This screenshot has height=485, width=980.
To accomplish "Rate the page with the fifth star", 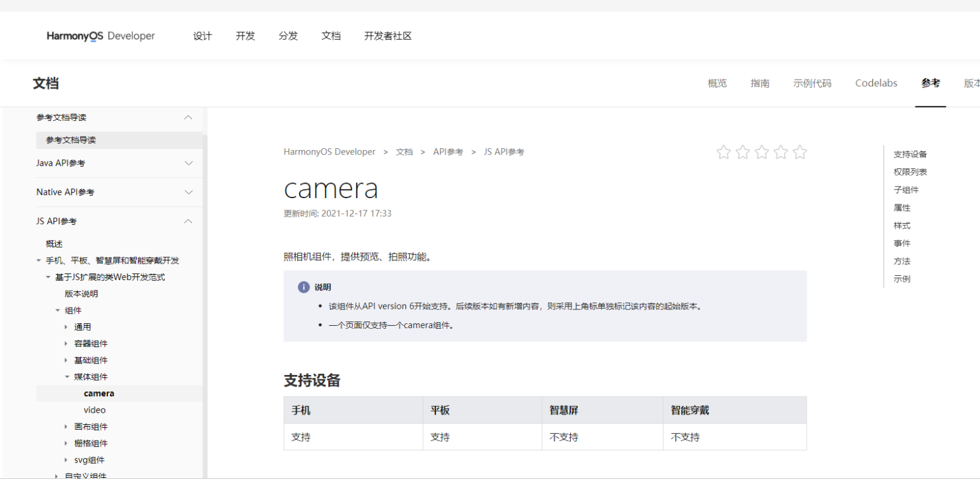I will point(800,152).
